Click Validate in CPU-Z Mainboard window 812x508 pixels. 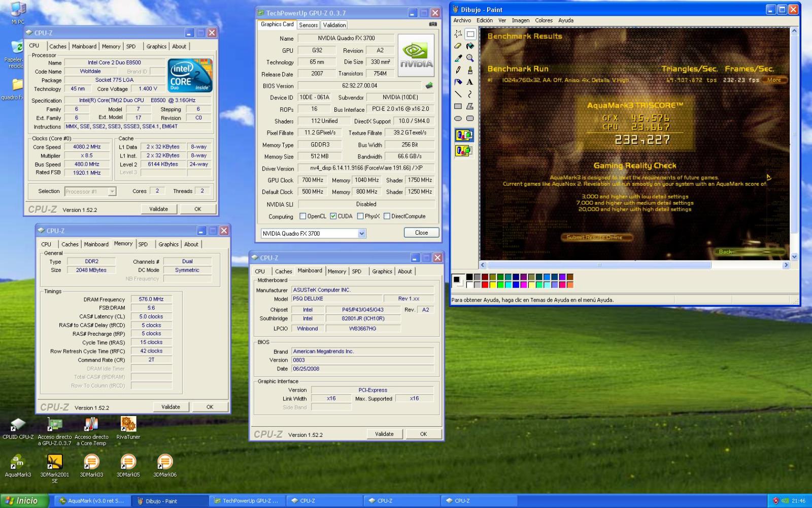click(x=384, y=434)
